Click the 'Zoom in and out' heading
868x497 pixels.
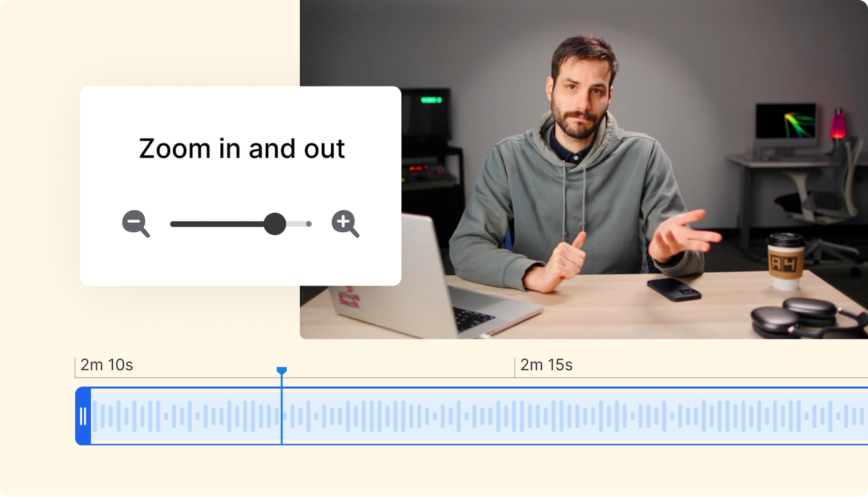coord(242,149)
